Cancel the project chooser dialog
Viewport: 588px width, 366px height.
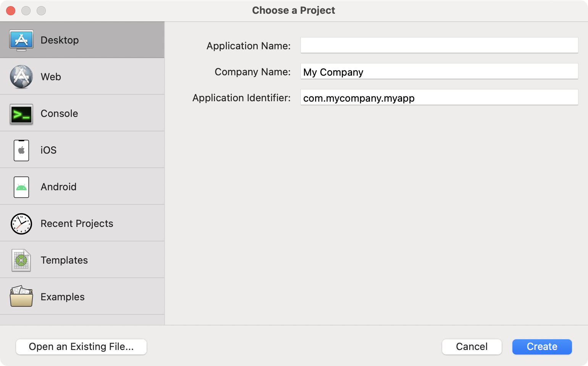(x=472, y=347)
